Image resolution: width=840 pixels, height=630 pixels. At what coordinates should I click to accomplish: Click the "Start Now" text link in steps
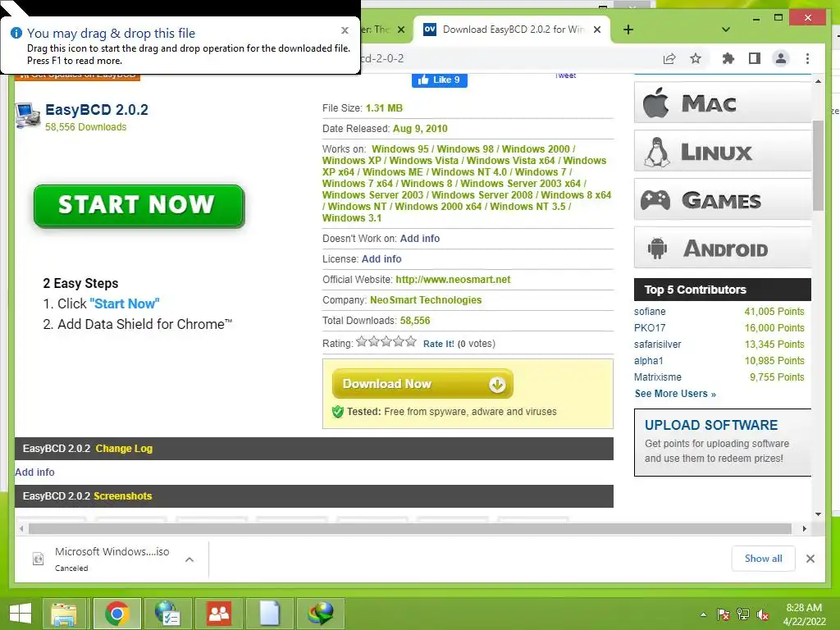click(x=125, y=304)
